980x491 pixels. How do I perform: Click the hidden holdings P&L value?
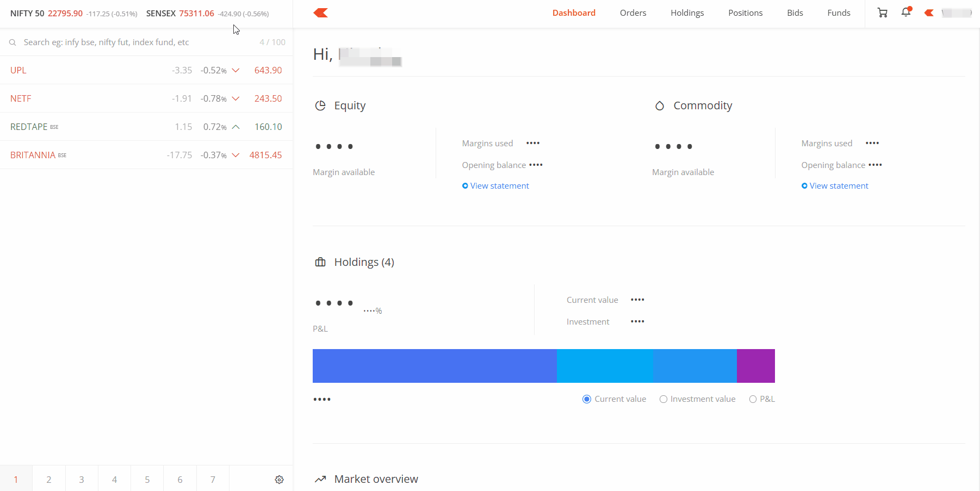click(x=334, y=303)
